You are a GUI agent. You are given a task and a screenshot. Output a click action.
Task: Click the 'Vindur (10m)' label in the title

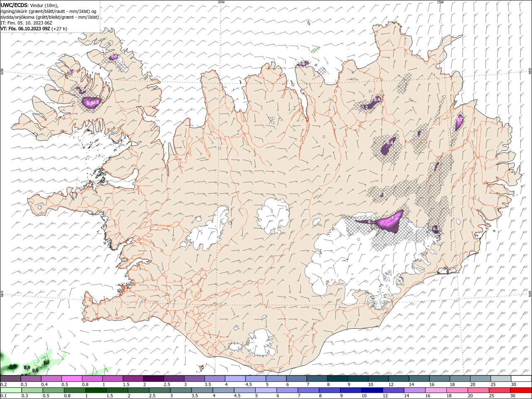[44, 5]
